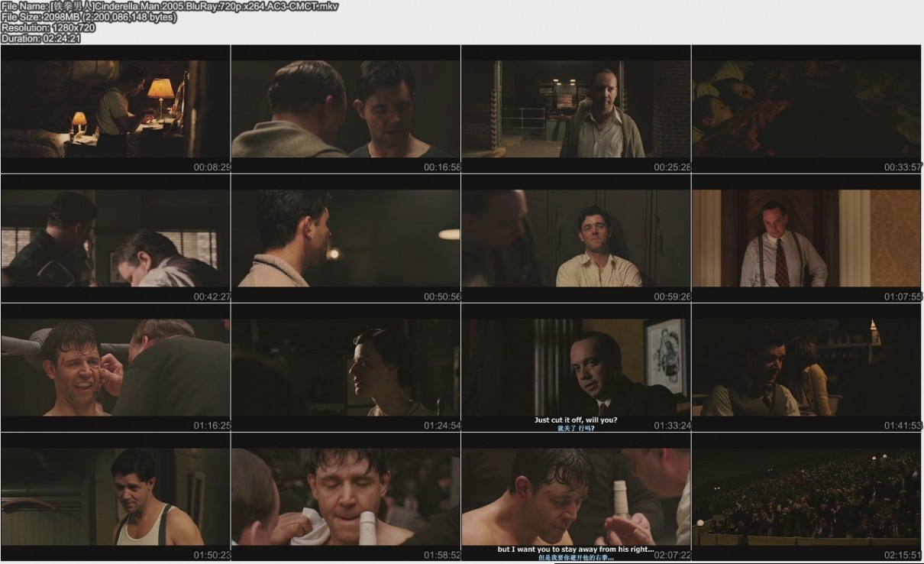Click the File Name text line
The width and height of the screenshot is (924, 564).
pos(170,6)
